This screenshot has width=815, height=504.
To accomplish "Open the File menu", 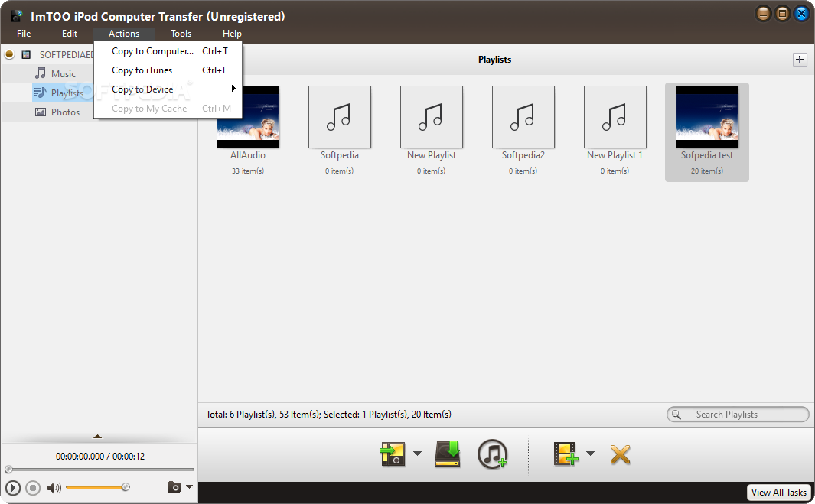I will (24, 33).
